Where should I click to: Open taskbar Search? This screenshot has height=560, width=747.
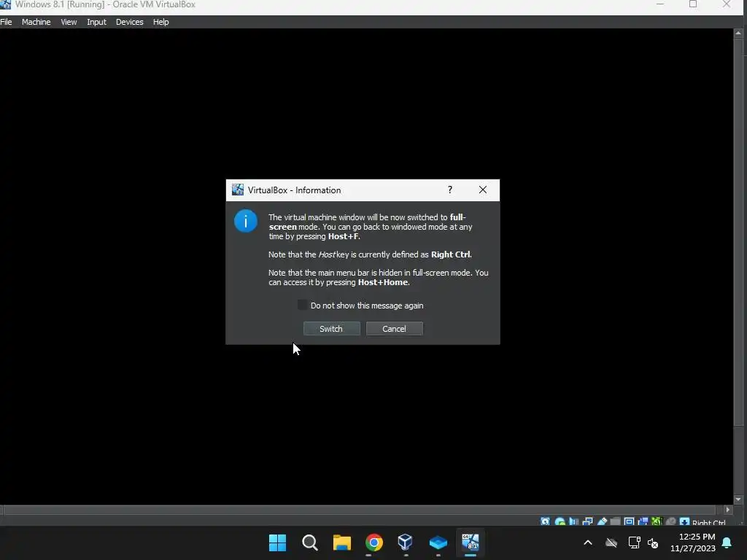click(x=309, y=542)
